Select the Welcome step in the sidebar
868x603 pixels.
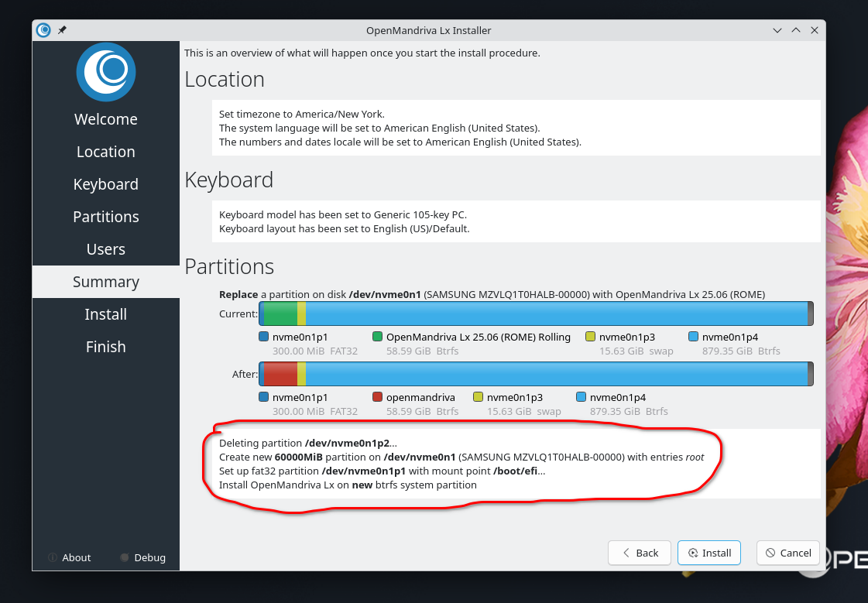(106, 119)
